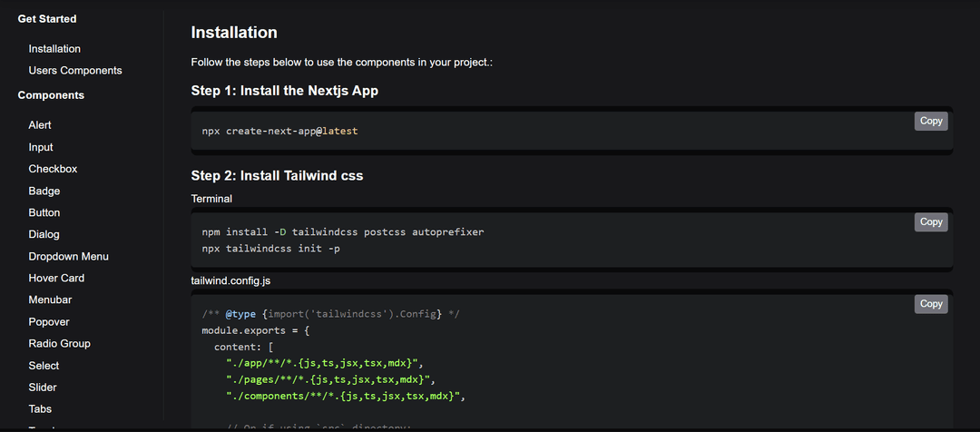The width and height of the screenshot is (980, 432).
Task: Open the Tabs component page
Action: point(40,409)
